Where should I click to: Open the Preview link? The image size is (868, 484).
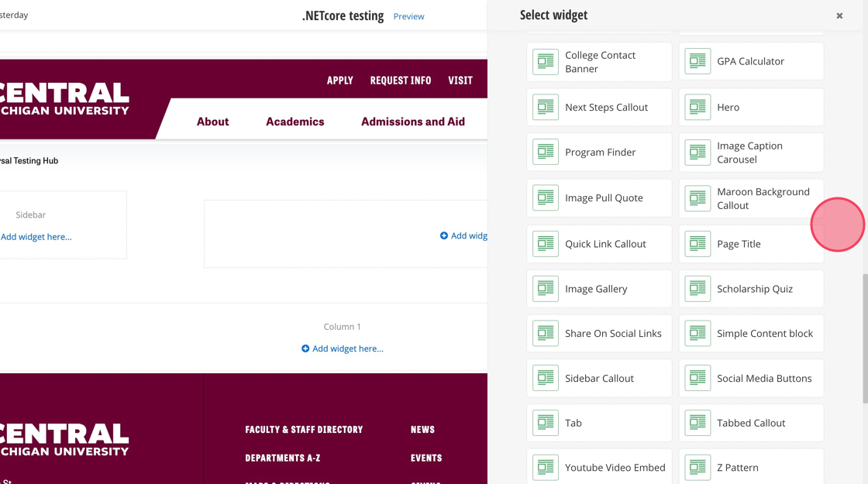pyautogui.click(x=408, y=16)
